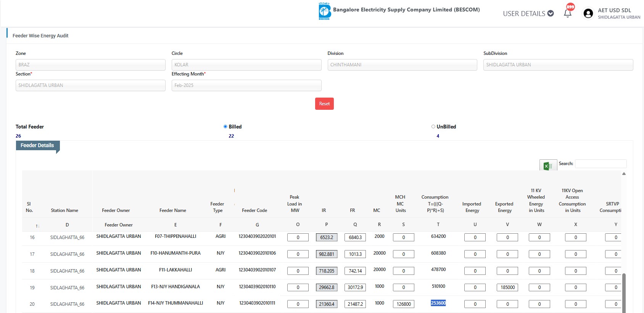Click feeder code 1230403902020101
The height and width of the screenshot is (313, 644).
point(257,236)
